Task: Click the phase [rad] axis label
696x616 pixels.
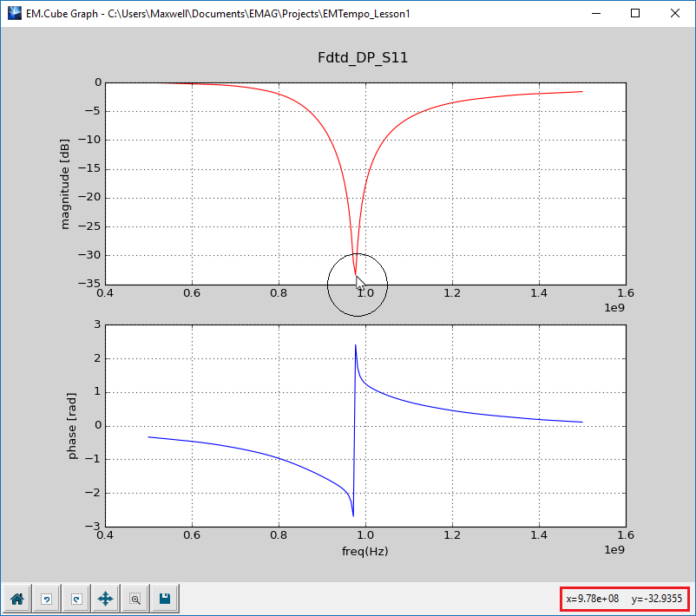Action: [x=72, y=426]
